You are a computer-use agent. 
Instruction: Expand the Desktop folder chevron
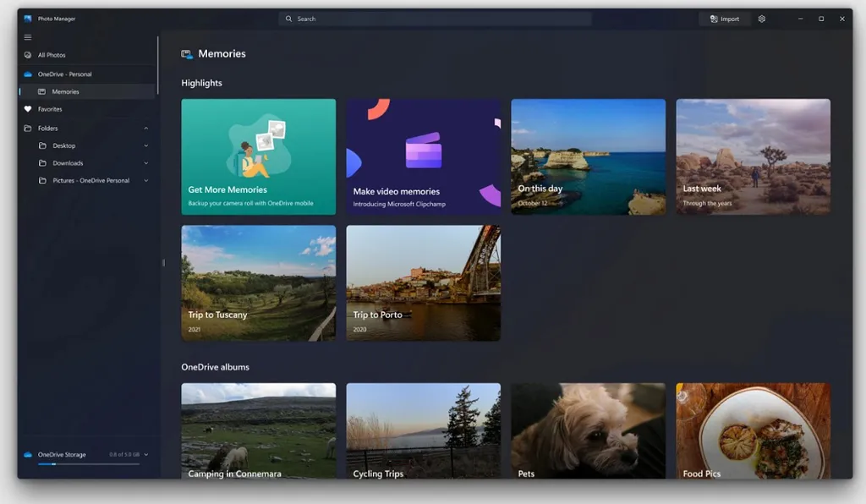pyautogui.click(x=145, y=145)
